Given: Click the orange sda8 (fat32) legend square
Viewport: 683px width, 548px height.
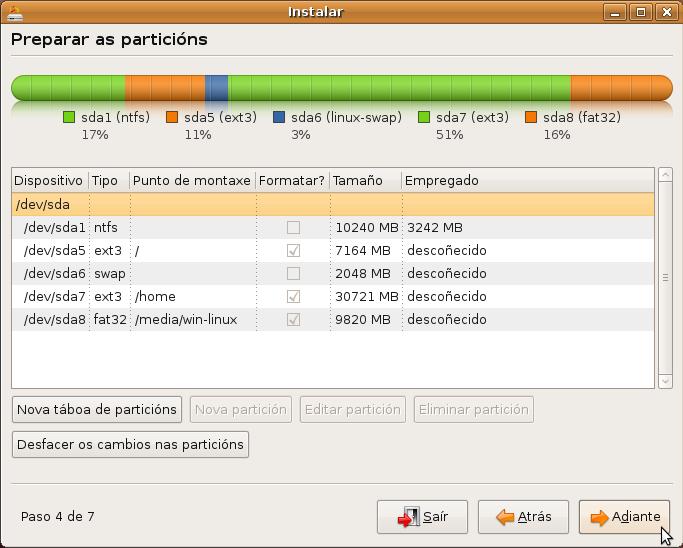Looking at the screenshot, I should (x=531, y=117).
